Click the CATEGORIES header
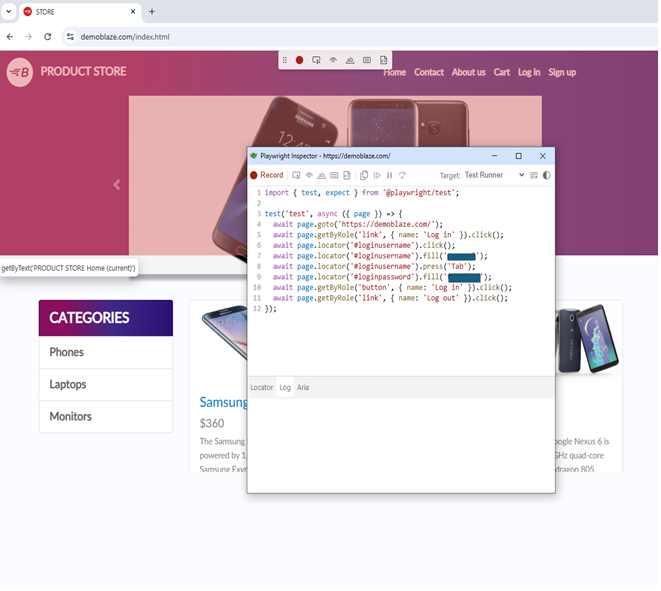661x591 pixels. coord(106,318)
